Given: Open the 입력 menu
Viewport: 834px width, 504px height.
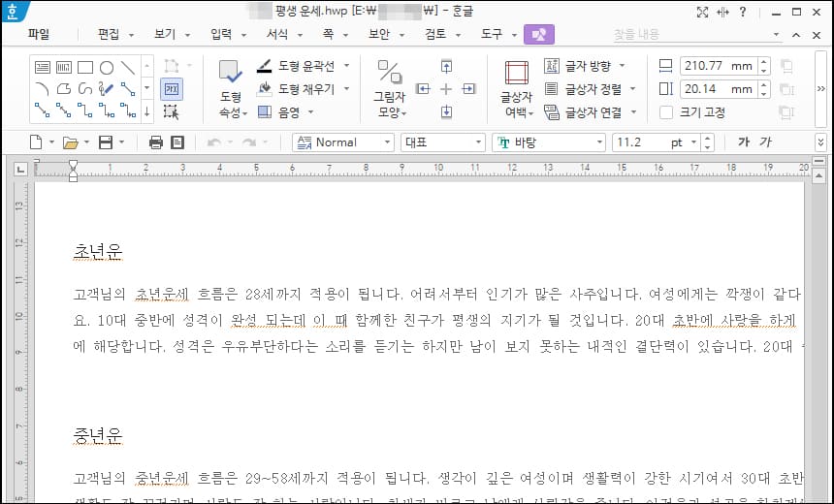Looking at the screenshot, I should (x=222, y=35).
